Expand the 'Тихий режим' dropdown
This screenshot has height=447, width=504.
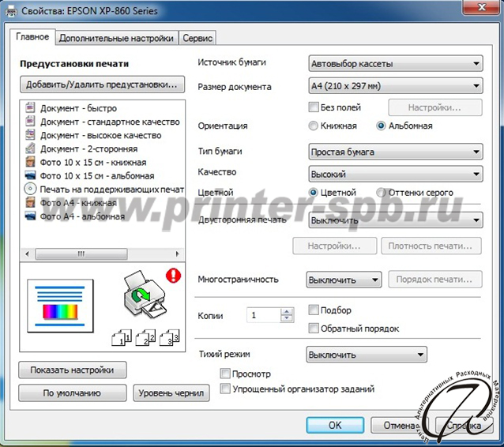click(x=367, y=355)
